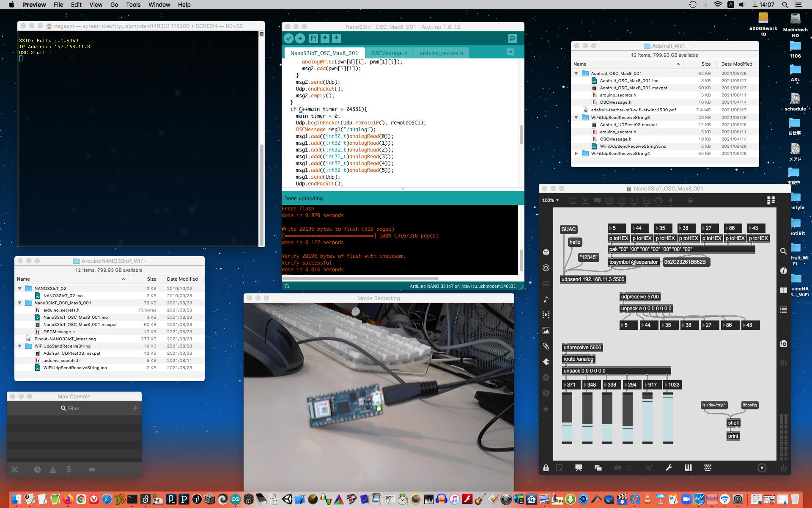Screen dimensions: 812x508
Task: Click the Arduino Upload arrow button
Action: tap(300, 39)
